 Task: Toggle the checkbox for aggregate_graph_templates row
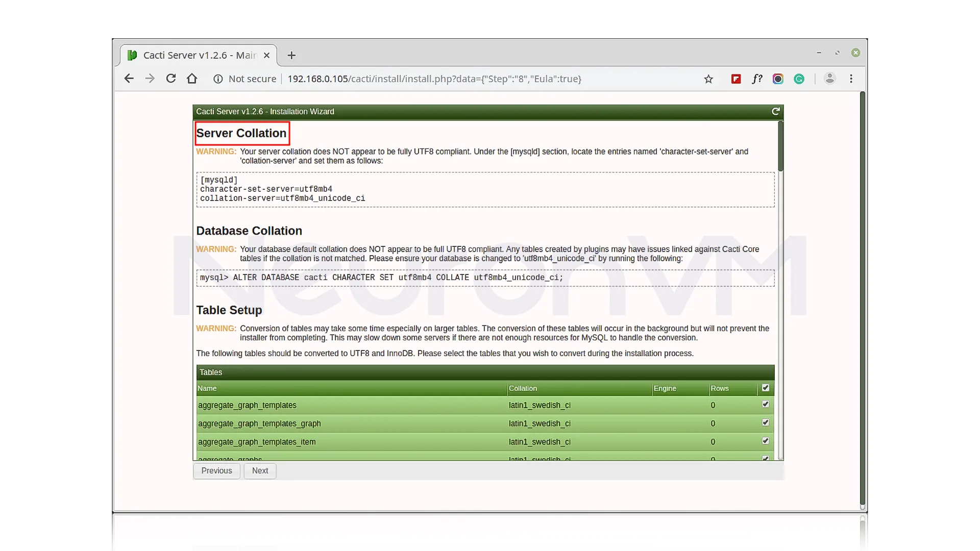click(x=766, y=404)
